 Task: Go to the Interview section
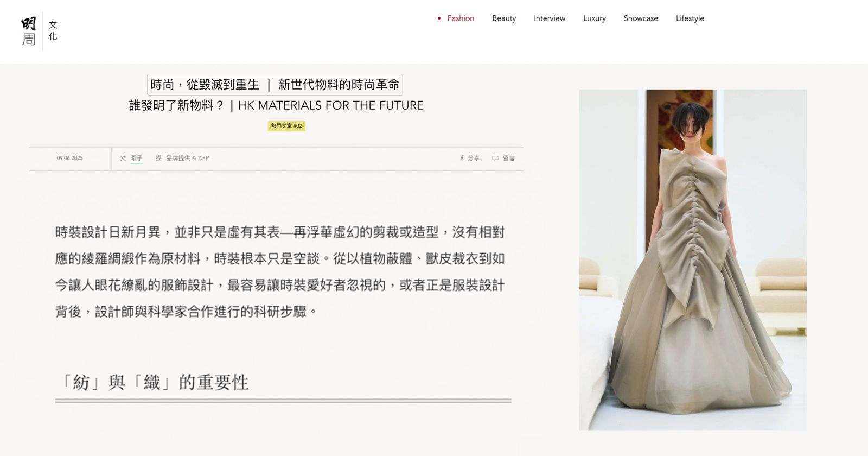pos(550,18)
